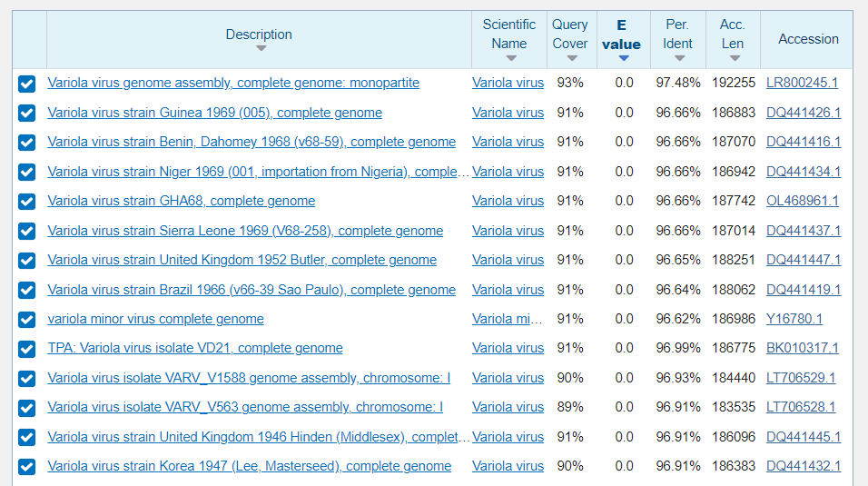The image size is (868, 486).
Task: Open the VARV_V1588 isolate genome assembly link
Action: click(249, 378)
